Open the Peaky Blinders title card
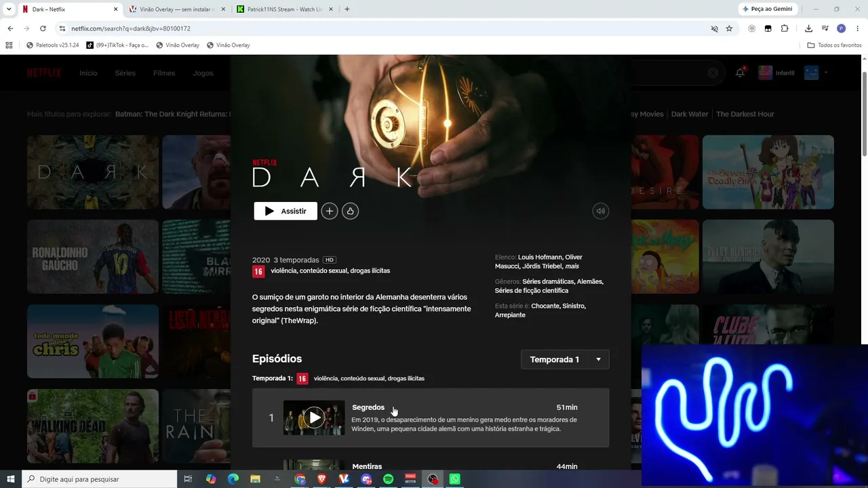Image resolution: width=868 pixels, height=488 pixels. 768,257
